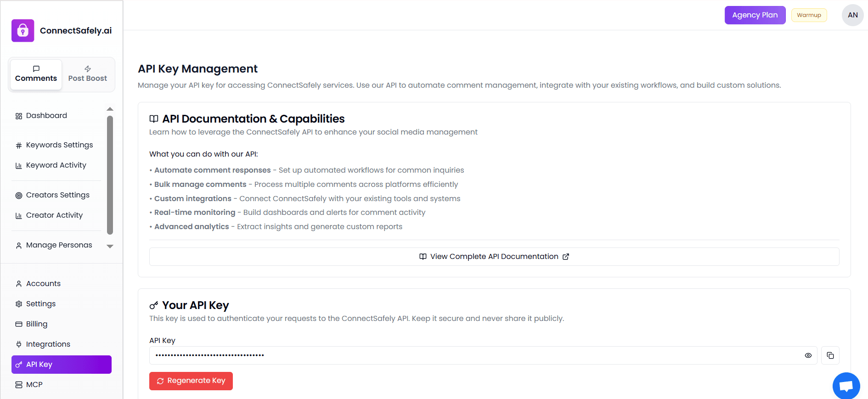Click the downward chevron below Manage Personas

click(x=110, y=247)
